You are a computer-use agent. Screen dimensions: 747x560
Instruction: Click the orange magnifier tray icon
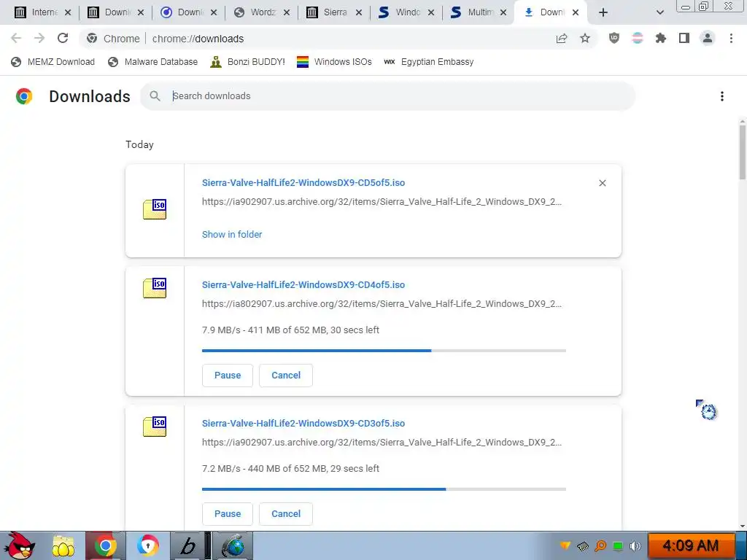pos(600,545)
